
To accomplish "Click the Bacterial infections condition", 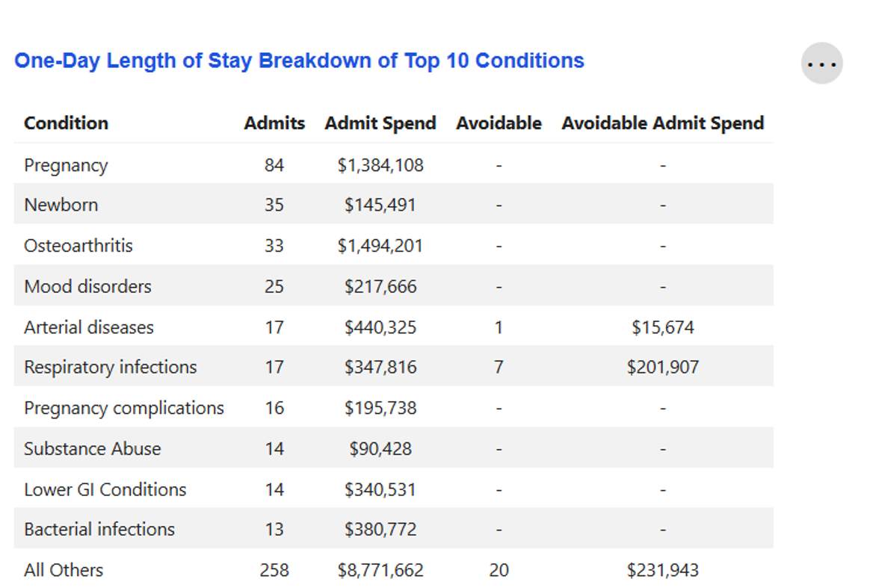I will point(99,530).
